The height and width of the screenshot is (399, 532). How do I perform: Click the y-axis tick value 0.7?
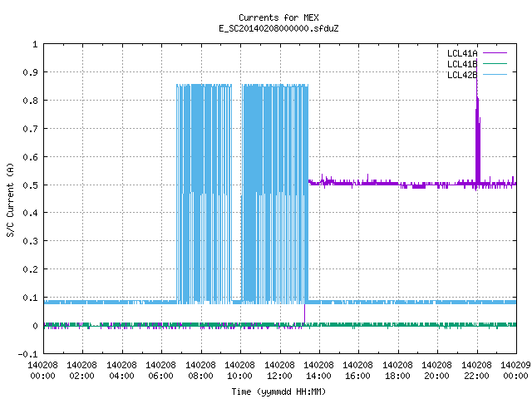(30, 129)
